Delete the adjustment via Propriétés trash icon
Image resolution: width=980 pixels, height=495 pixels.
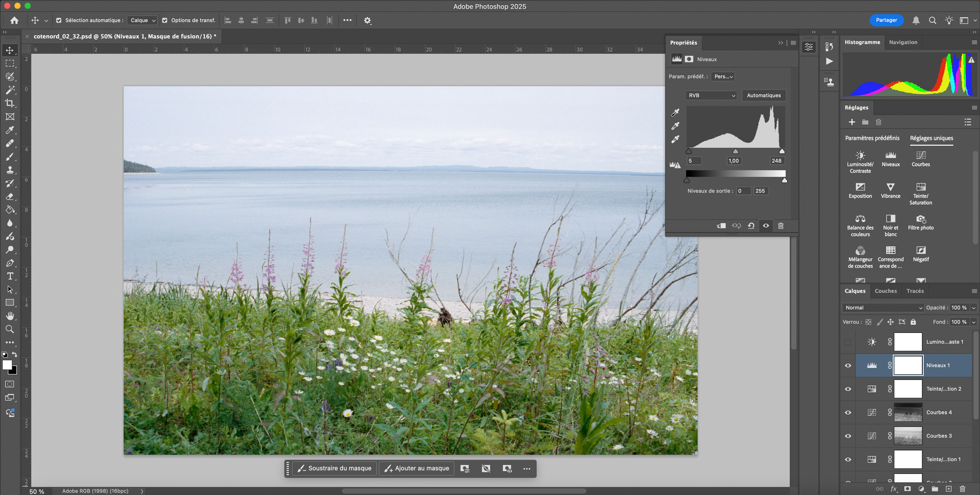tap(781, 226)
